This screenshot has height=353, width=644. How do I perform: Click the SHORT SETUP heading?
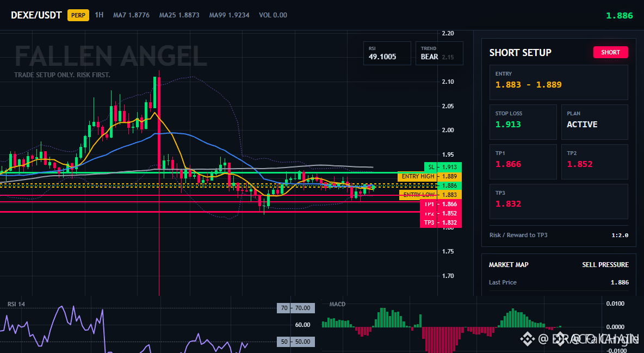tap(521, 53)
